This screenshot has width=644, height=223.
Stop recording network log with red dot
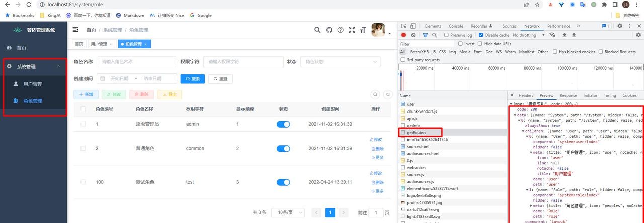tap(404, 35)
